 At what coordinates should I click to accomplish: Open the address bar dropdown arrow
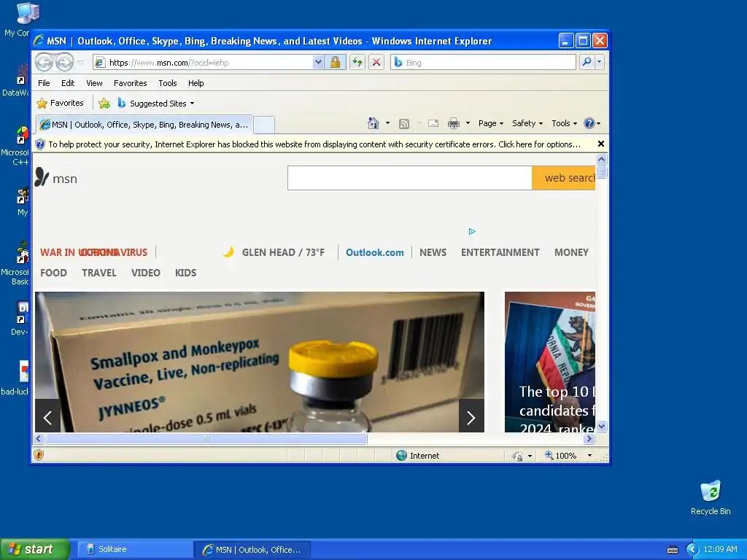[318, 63]
